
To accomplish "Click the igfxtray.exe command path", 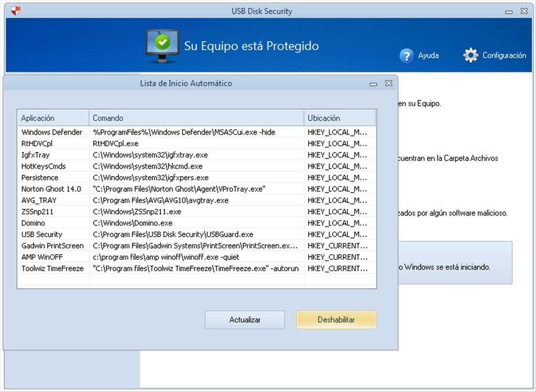I will [150, 155].
